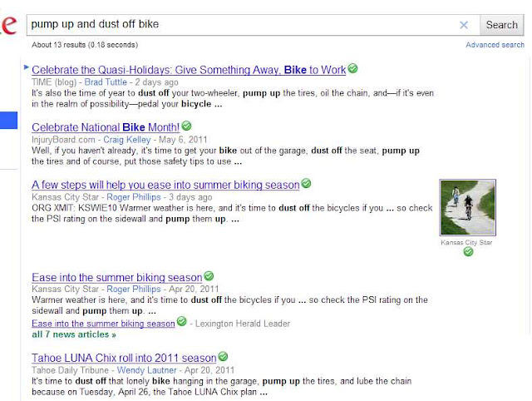Click green checkmark beside Tahoe LUNA Chix headline
Screen dimensions: 532x401
point(223,357)
